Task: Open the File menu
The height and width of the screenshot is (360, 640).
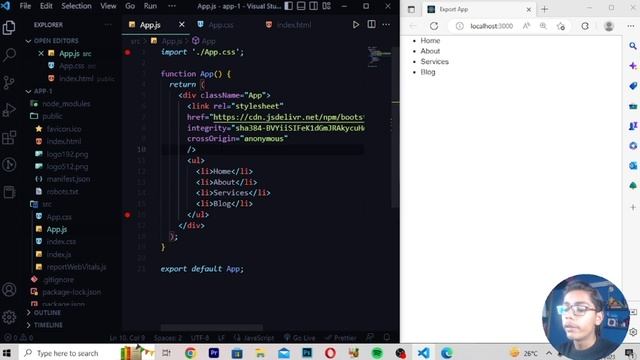Action: [x=25, y=6]
